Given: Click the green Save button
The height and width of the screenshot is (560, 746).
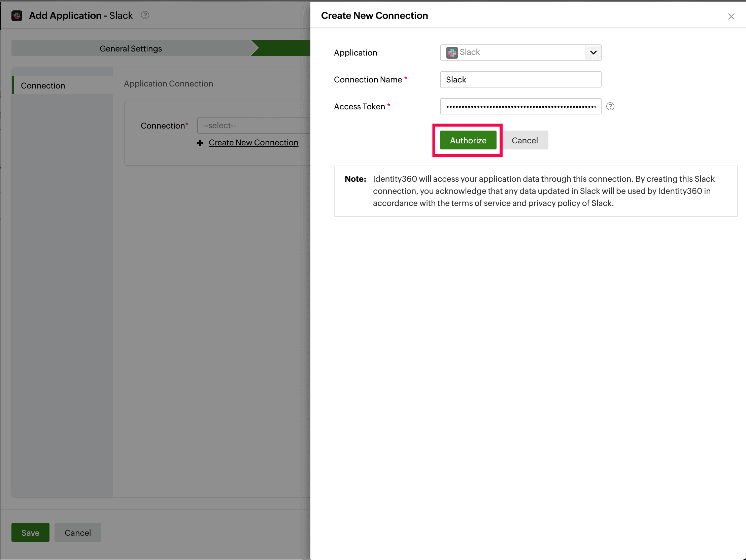Looking at the screenshot, I should click(30, 532).
